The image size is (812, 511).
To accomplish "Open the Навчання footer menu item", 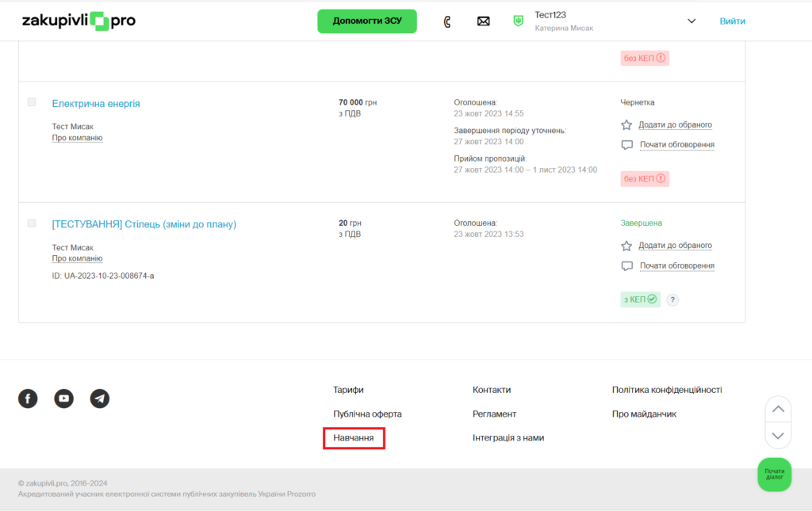I will pyautogui.click(x=354, y=437).
